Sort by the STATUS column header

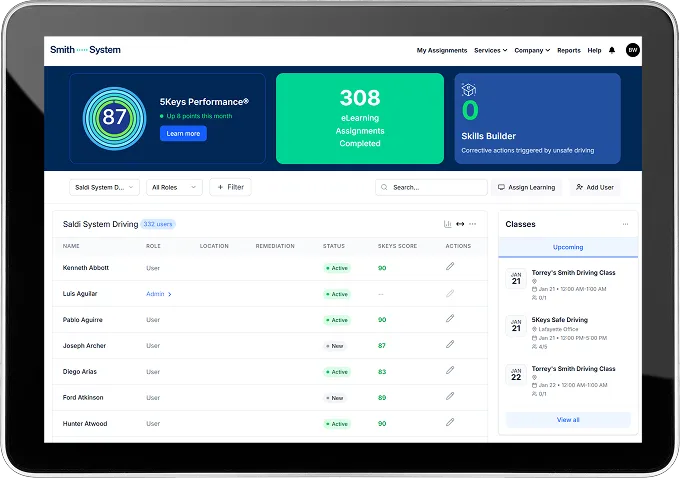334,246
